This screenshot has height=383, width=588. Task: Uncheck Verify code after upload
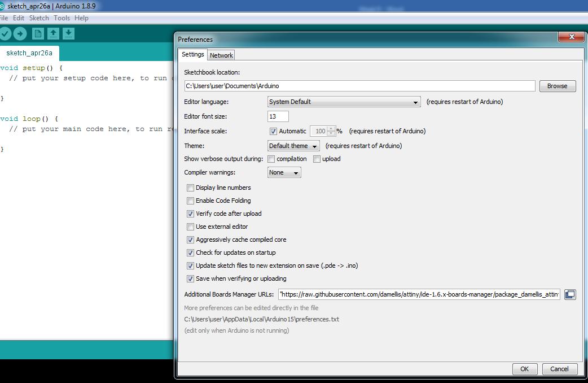pos(191,214)
